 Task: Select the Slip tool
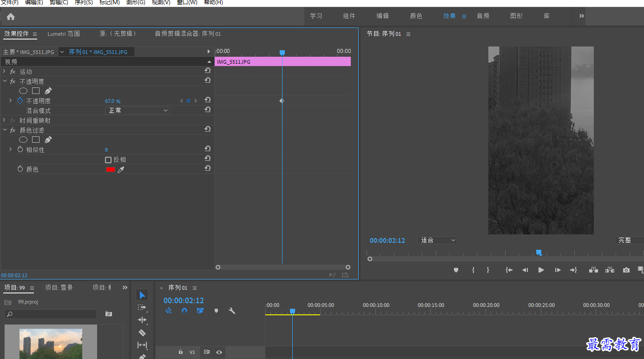(142, 345)
